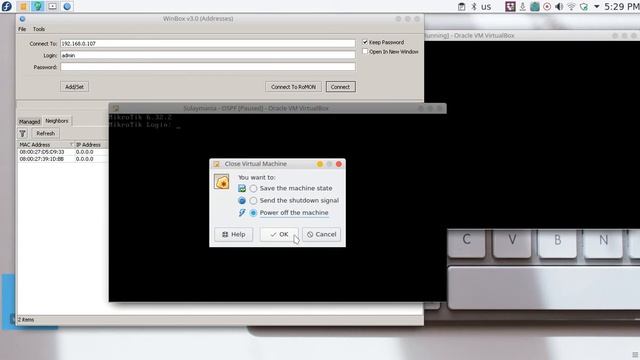The width and height of the screenshot is (640, 360).
Task: Open the WinBox Tools menu
Action: coord(39,29)
